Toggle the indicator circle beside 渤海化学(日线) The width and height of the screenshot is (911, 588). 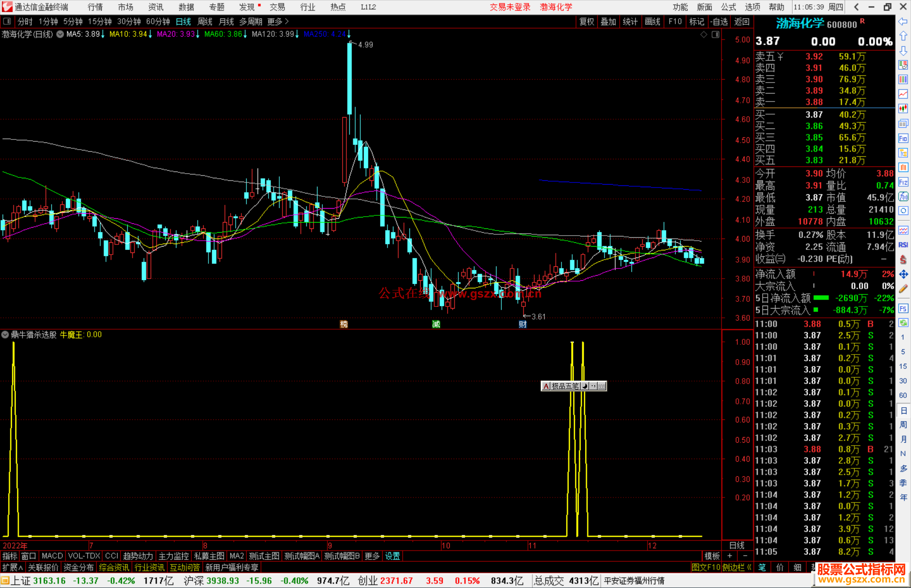click(60, 34)
